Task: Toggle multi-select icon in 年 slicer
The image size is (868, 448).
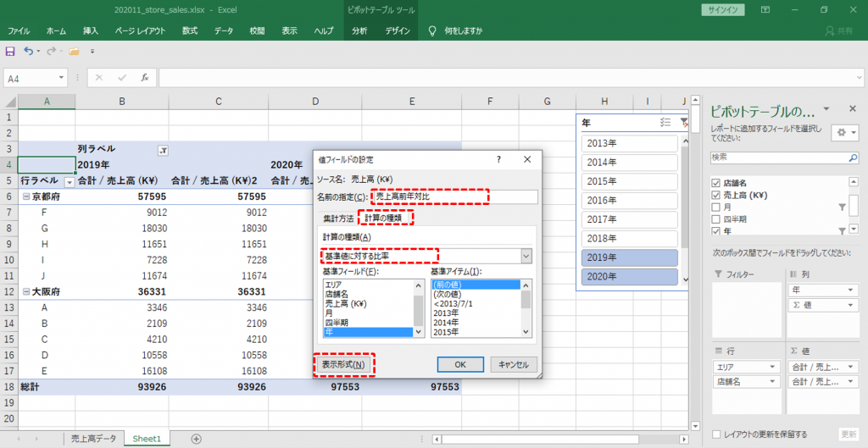Action: (x=665, y=122)
